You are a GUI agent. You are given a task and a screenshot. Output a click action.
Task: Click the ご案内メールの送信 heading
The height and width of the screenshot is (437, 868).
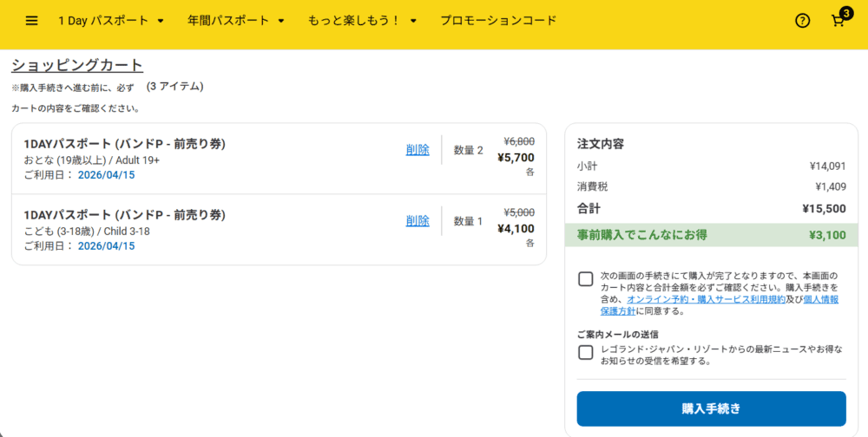tap(617, 334)
